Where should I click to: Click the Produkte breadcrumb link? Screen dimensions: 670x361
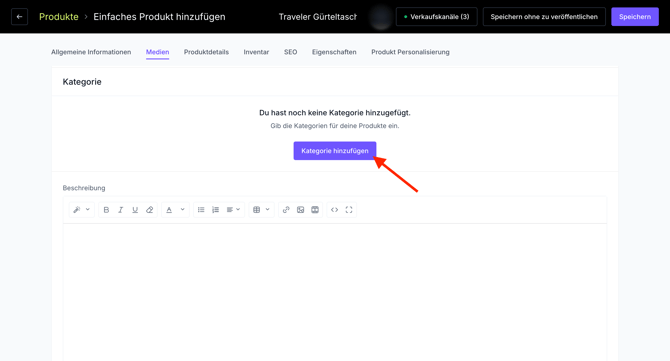(x=59, y=17)
